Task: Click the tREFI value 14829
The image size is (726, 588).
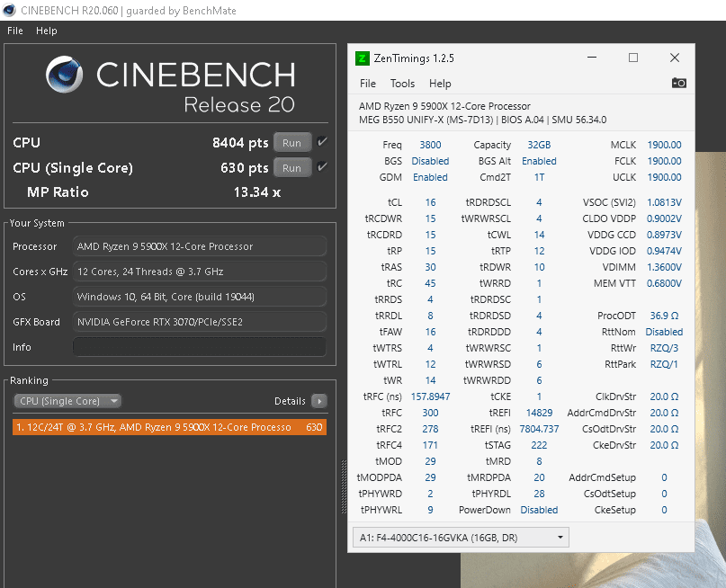Action: [539, 413]
